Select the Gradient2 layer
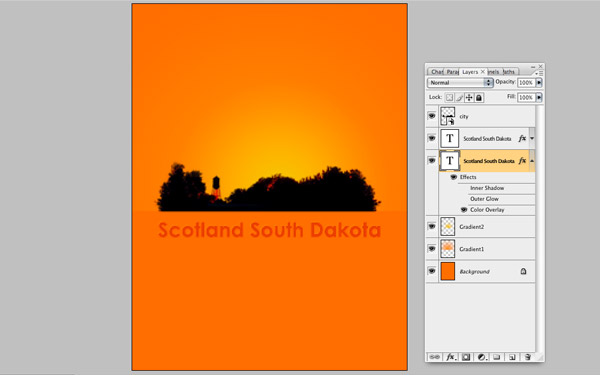This screenshot has width=600, height=375. pos(480,227)
